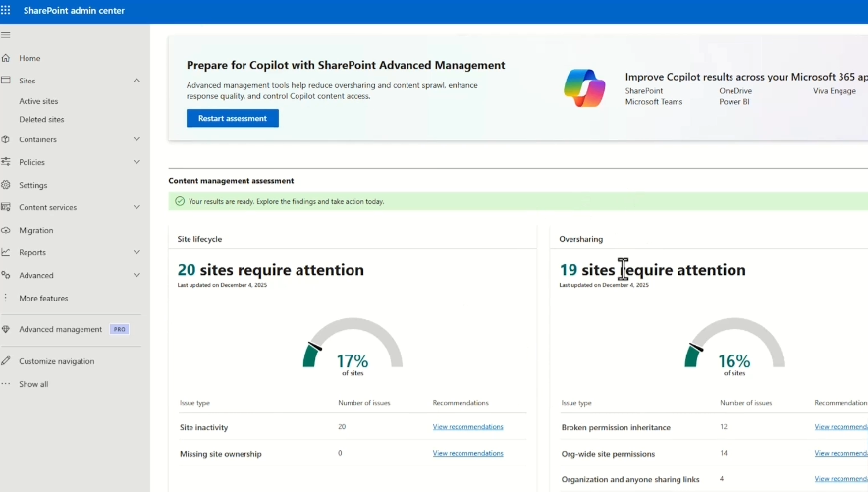Expand the Containers section chevron
Viewport: 868px width, 492px height.
[x=136, y=139]
